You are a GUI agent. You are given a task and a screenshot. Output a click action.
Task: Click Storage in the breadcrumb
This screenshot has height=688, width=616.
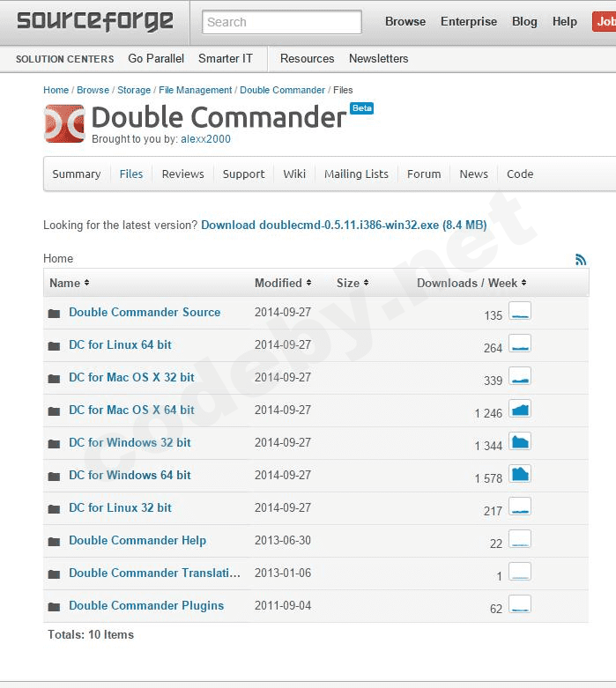[134, 90]
